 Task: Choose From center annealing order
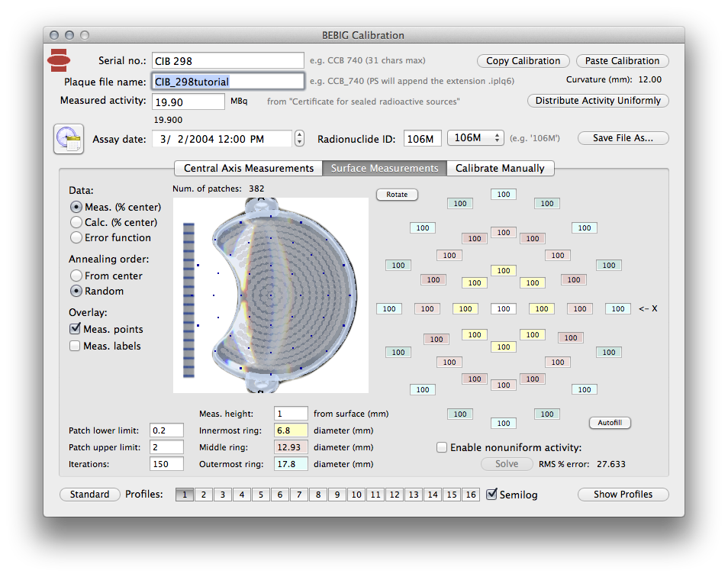point(76,276)
